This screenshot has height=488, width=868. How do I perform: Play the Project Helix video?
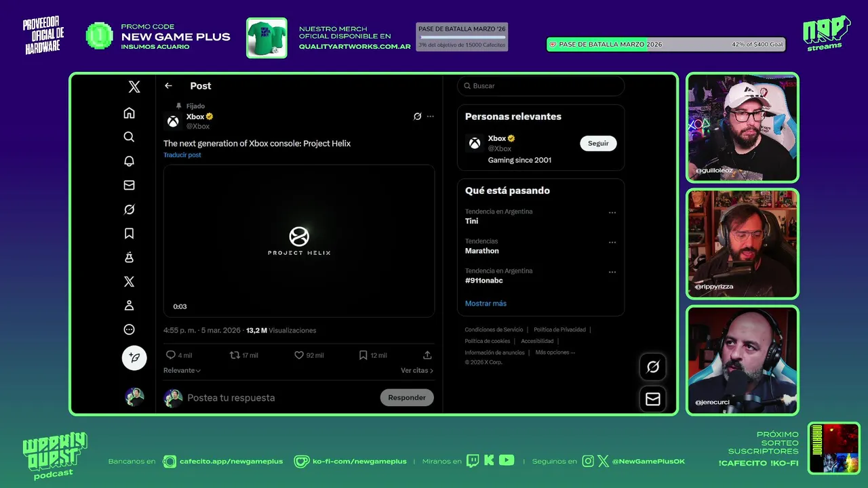(x=299, y=241)
